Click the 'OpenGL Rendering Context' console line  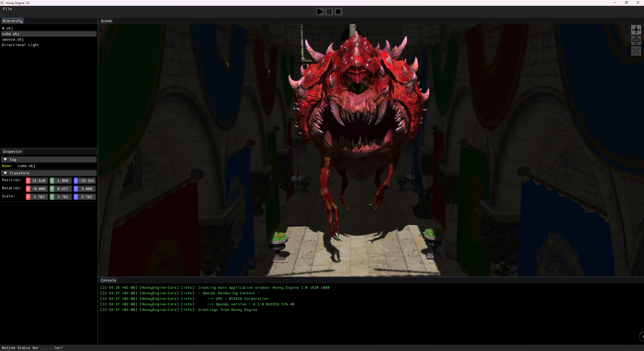point(180,293)
